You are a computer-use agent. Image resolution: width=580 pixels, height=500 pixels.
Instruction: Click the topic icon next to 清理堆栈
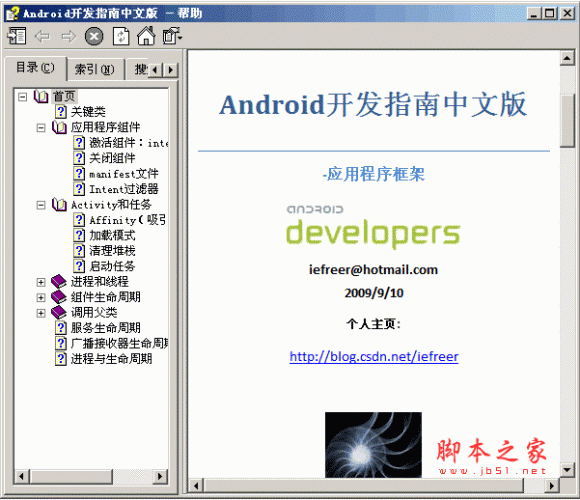pyautogui.click(x=79, y=251)
